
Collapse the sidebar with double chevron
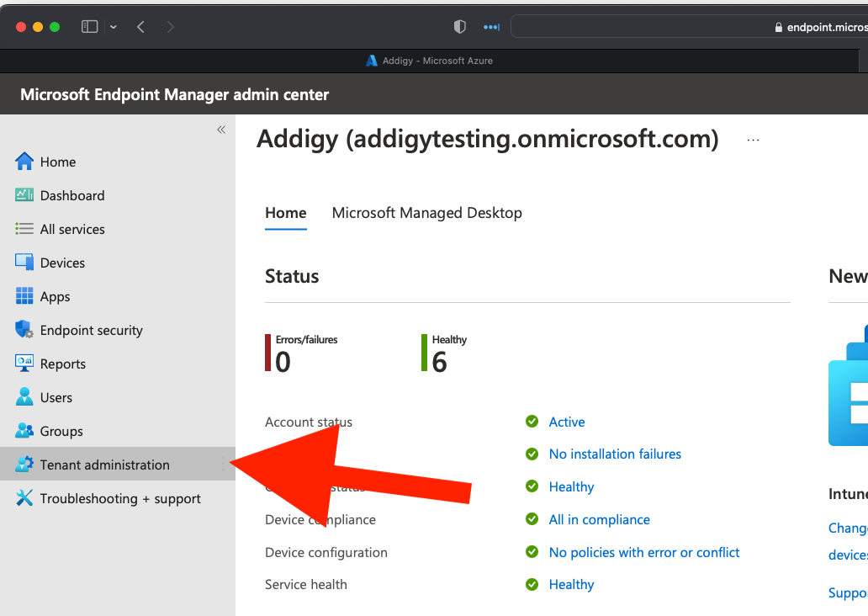point(221,130)
